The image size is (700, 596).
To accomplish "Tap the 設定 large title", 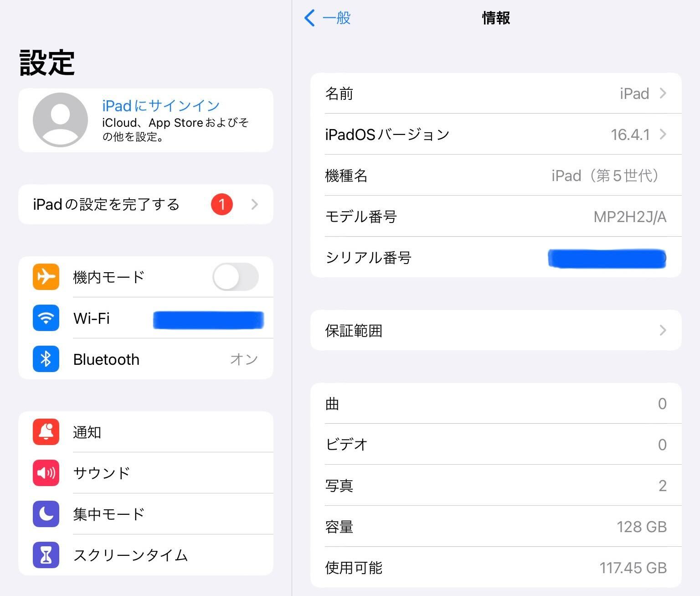I will click(x=47, y=62).
